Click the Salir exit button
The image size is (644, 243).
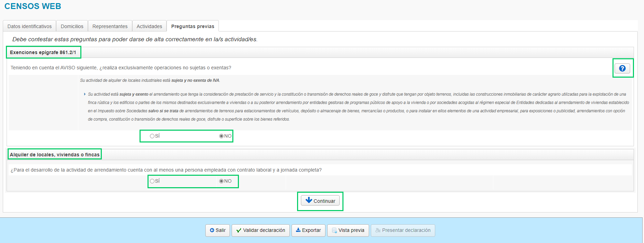tap(217, 230)
